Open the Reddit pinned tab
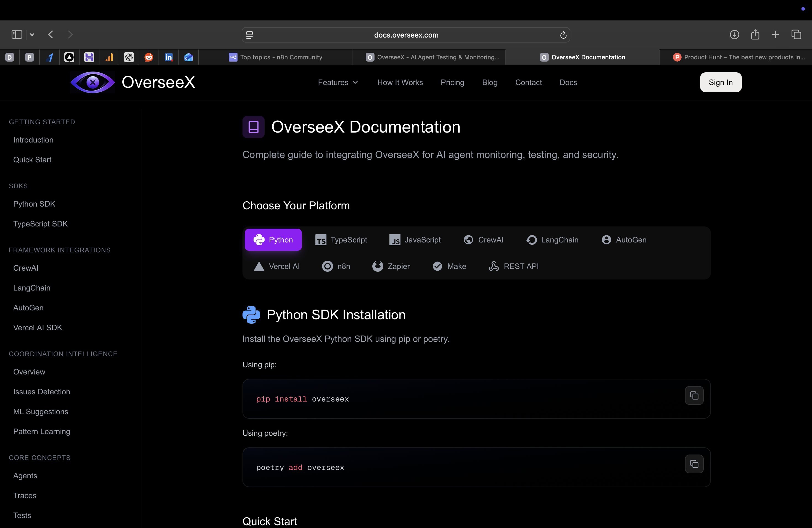The width and height of the screenshot is (812, 528). (x=149, y=57)
